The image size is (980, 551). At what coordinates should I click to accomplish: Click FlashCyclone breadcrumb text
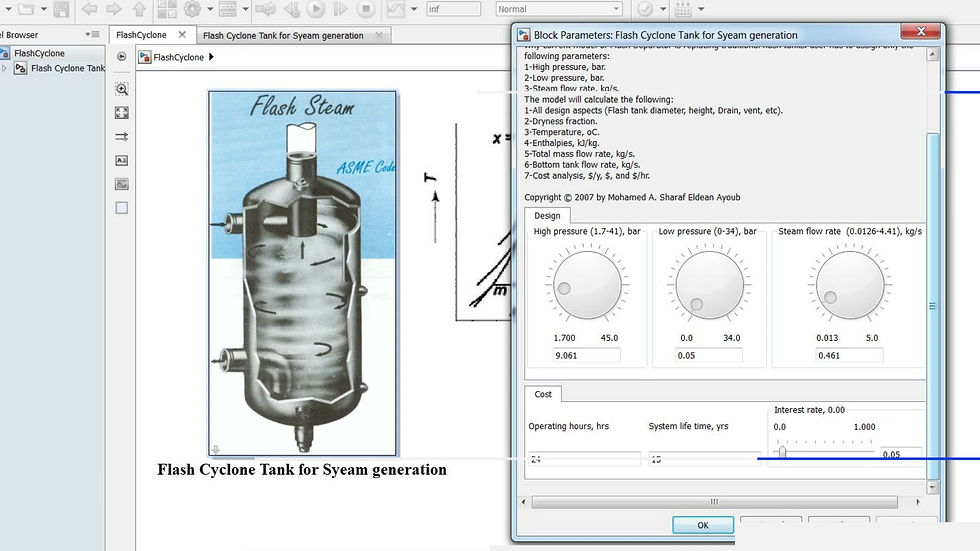[x=179, y=57]
